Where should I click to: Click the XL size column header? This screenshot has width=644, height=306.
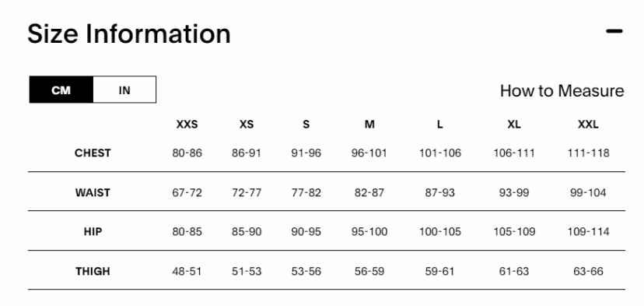514,125
